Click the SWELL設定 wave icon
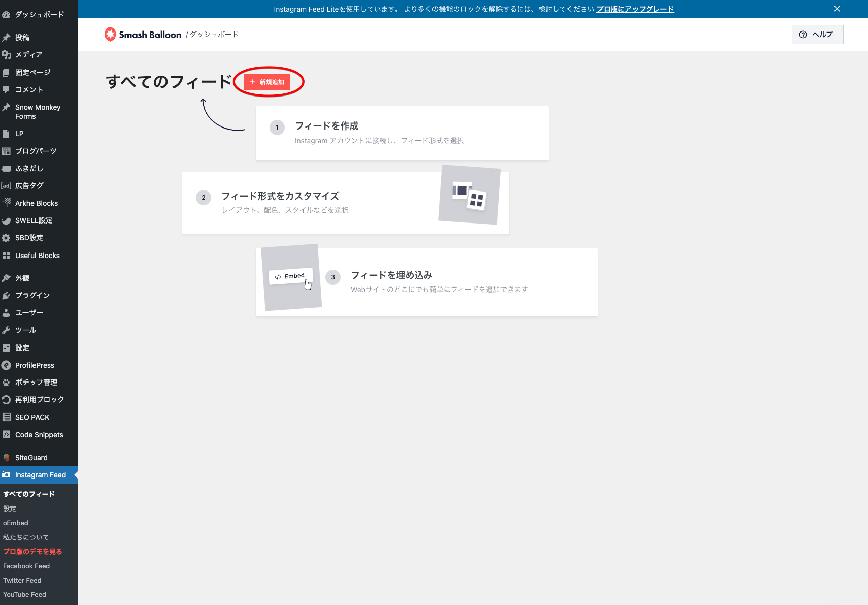This screenshot has height=605, width=868. click(x=6, y=220)
